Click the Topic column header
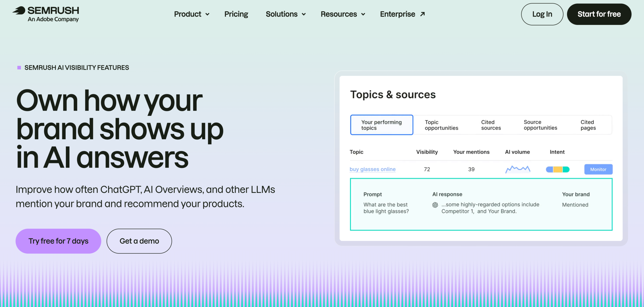Screen dimensions: 644x307 click(x=356, y=152)
